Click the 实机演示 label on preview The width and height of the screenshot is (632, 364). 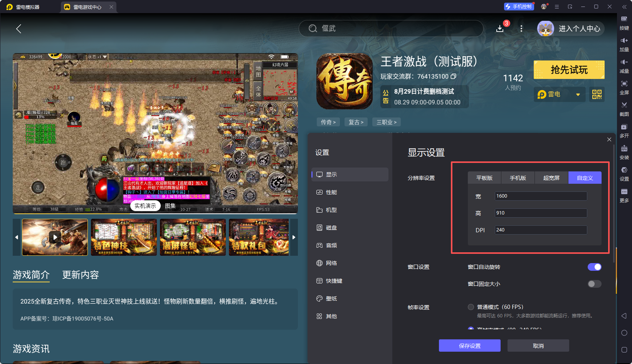tap(145, 206)
